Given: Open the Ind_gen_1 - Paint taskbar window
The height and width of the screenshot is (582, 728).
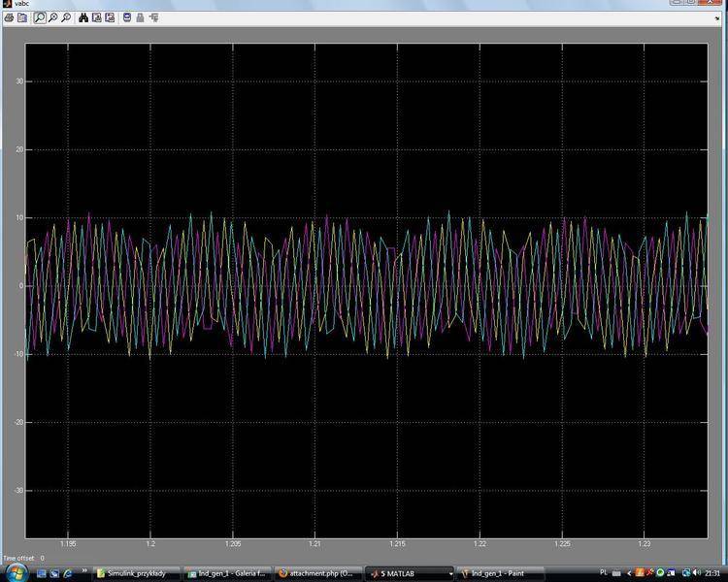Looking at the screenshot, I should tap(500, 573).
